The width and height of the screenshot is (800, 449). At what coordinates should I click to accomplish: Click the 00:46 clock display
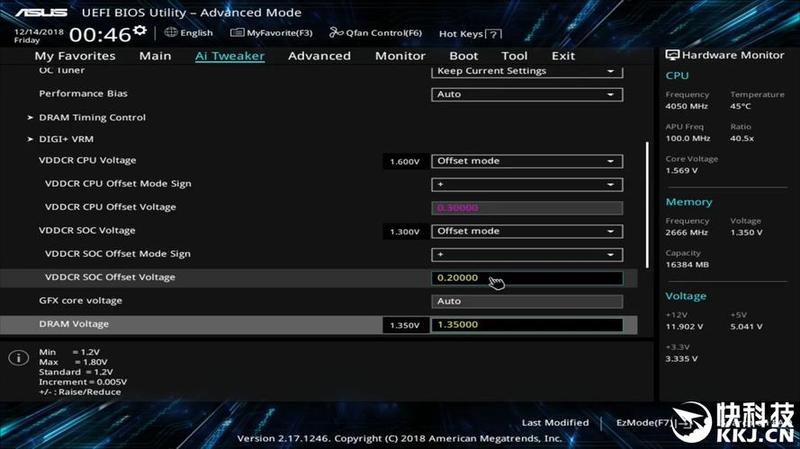pos(100,35)
